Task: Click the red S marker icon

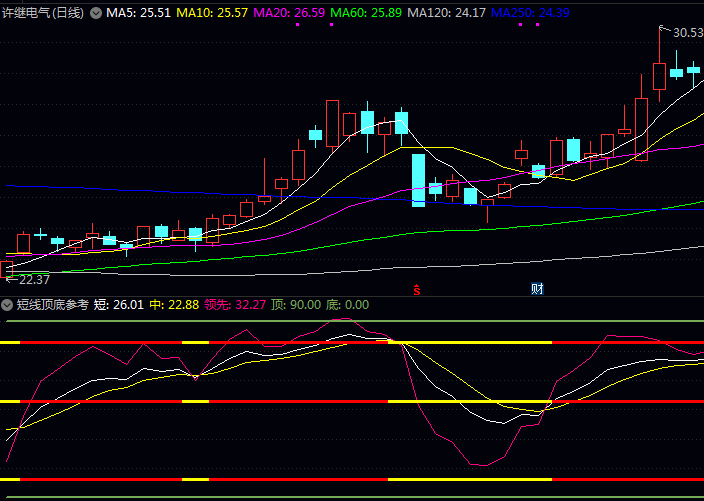Action: [x=417, y=289]
